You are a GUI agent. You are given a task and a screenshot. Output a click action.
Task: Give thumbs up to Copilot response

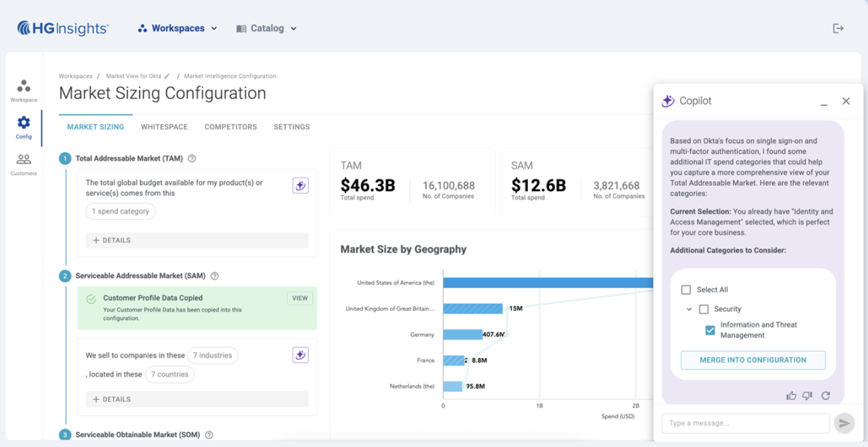pyautogui.click(x=791, y=395)
